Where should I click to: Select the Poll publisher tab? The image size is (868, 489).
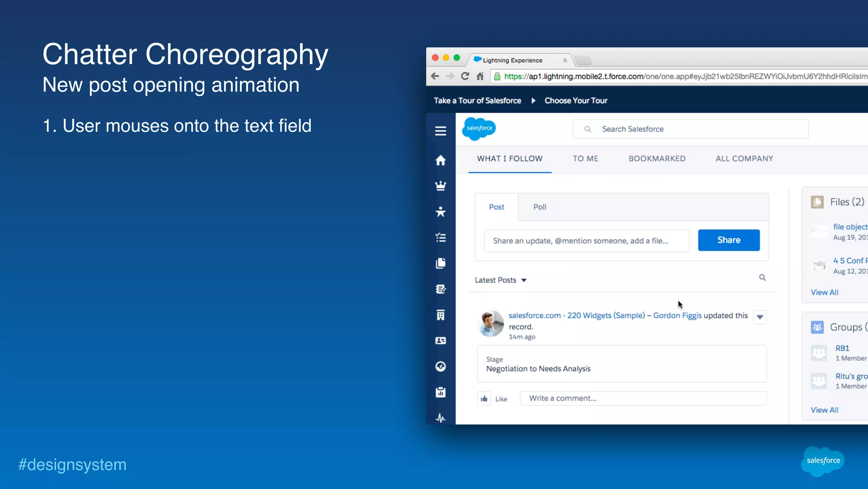tap(540, 207)
